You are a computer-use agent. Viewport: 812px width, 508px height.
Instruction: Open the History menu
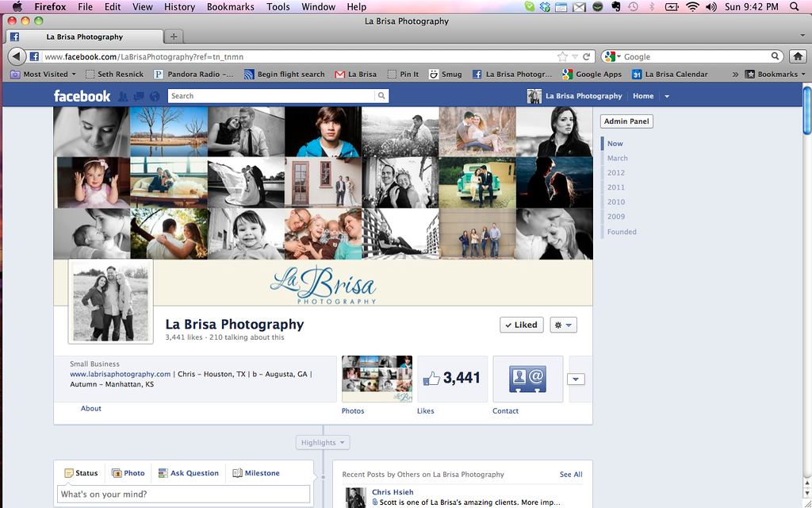tap(180, 6)
